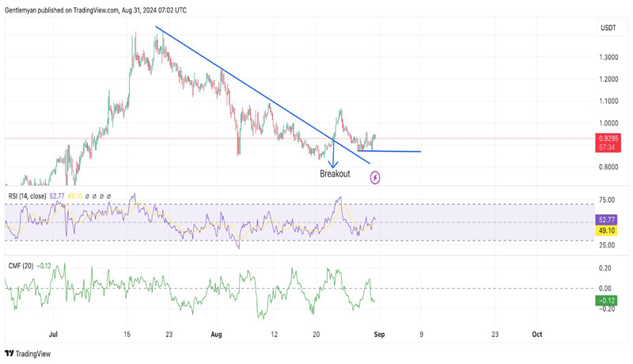Viewport: 633px width, 364px height.
Task: Click the 12 date label on the time axis
Action: click(x=274, y=335)
